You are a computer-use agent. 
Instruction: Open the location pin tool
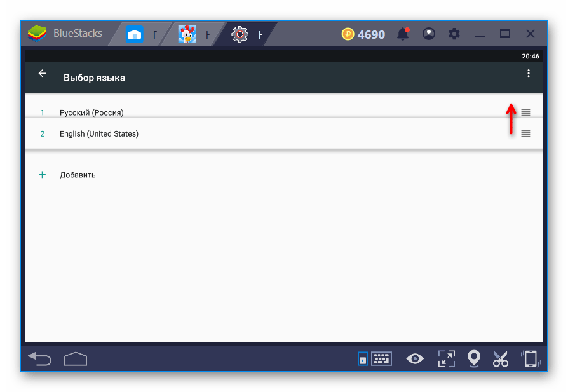tap(474, 359)
